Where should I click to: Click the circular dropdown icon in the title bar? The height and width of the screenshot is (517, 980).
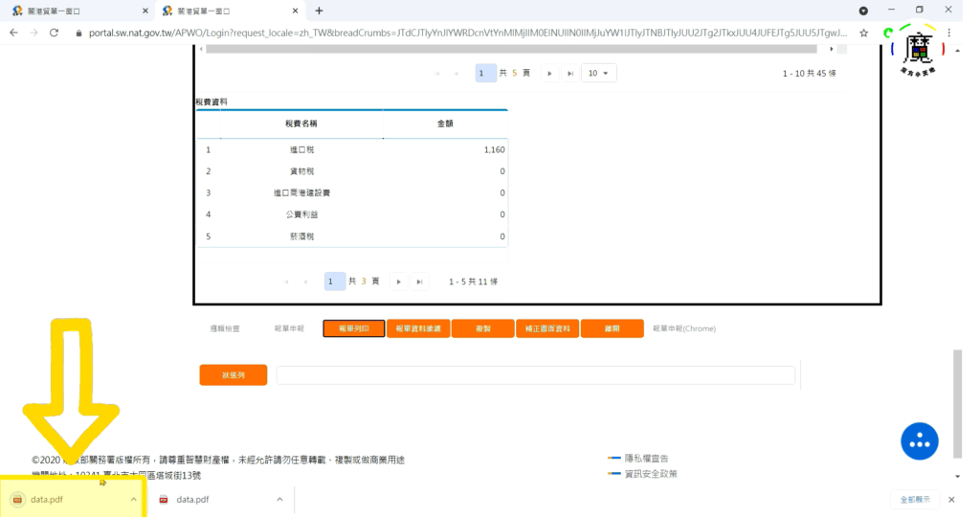tap(863, 11)
